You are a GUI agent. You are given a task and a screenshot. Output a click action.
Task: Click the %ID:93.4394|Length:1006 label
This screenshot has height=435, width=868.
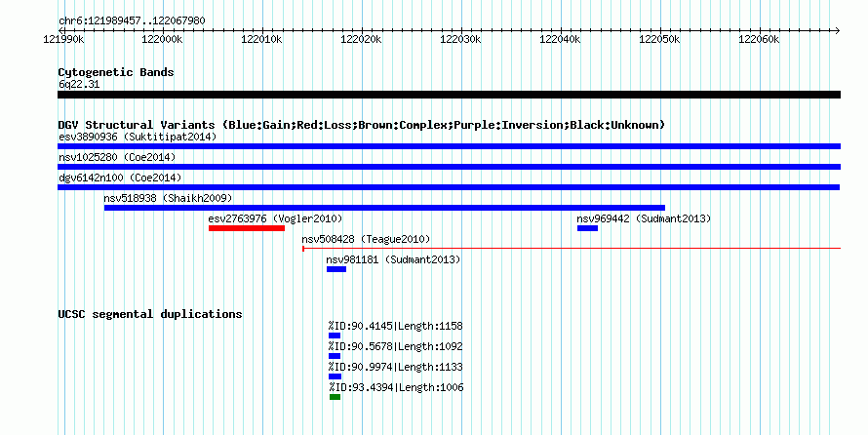tap(396, 387)
